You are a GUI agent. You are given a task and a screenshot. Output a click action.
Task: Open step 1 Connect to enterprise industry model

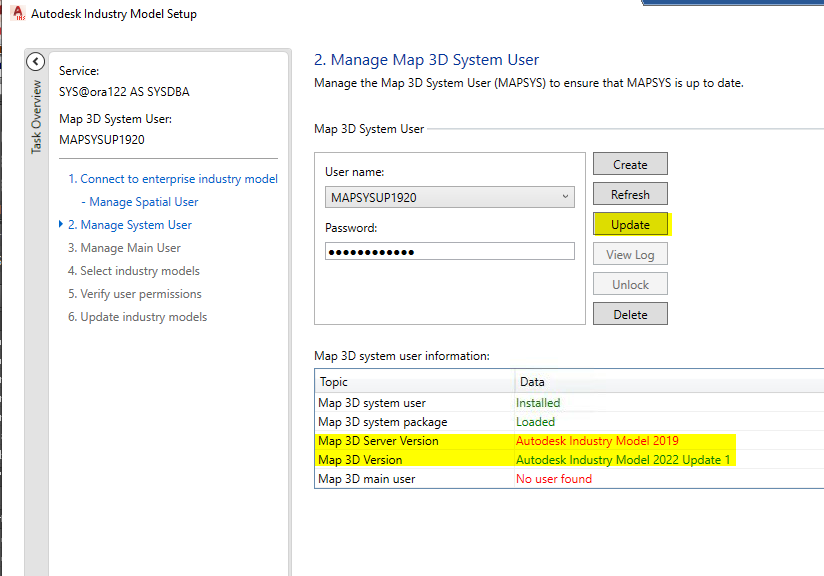[173, 179]
